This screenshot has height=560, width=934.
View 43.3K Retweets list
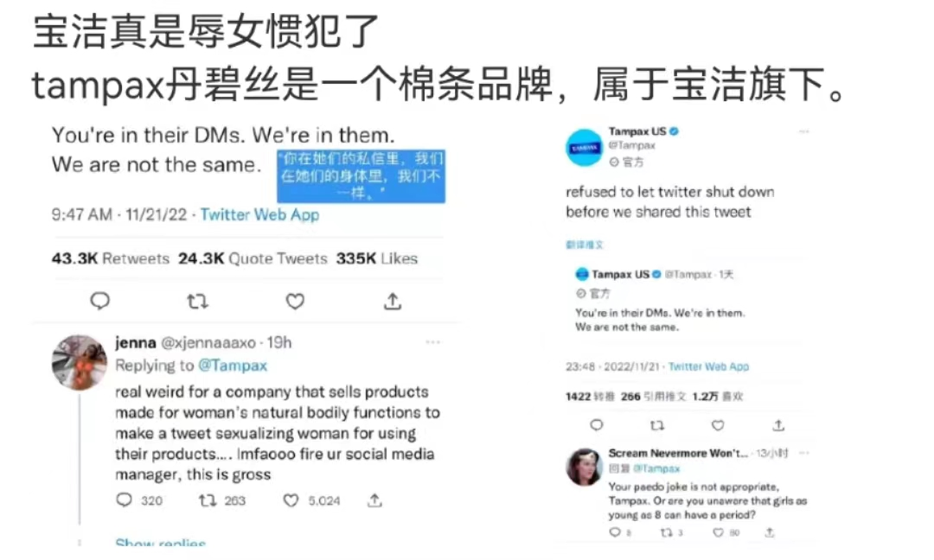(x=110, y=259)
